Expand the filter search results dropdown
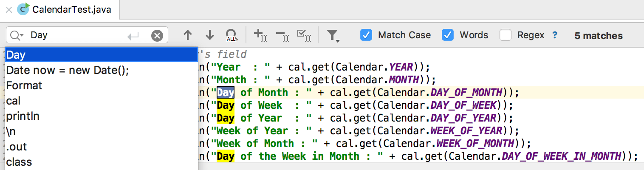 [333, 36]
